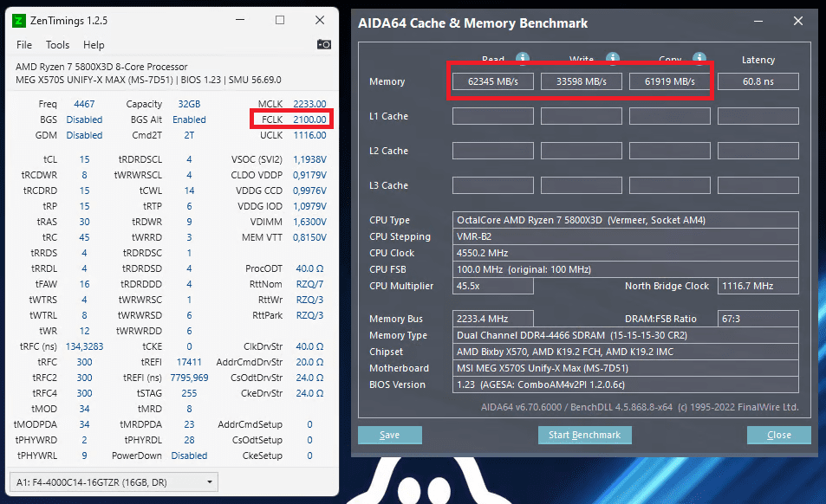826x504 pixels.
Task: Click the Save button in AIDA64
Action: click(x=390, y=435)
